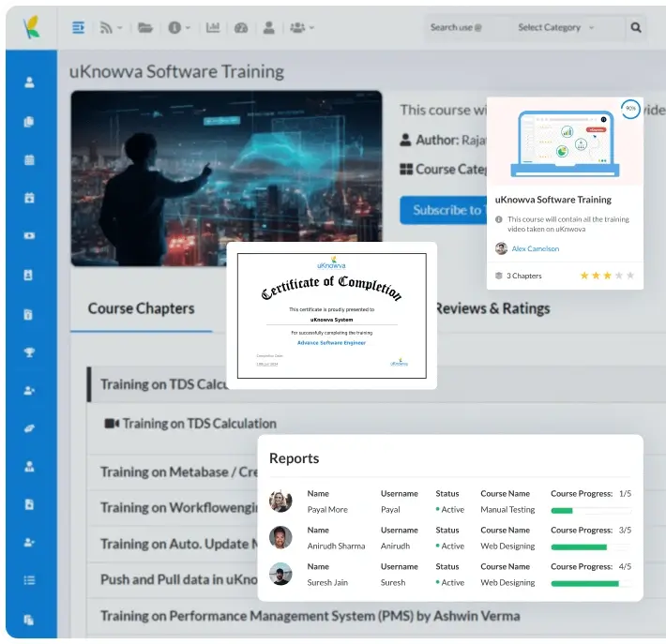This screenshot has width=666, height=644.
Task: Click the Manual Testing course name
Action: tap(507, 509)
